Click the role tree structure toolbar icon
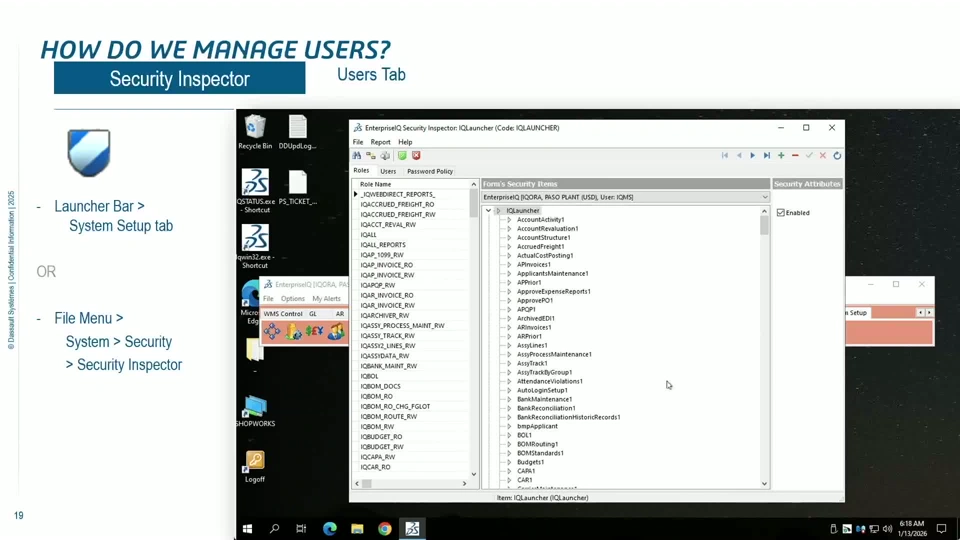 point(370,156)
